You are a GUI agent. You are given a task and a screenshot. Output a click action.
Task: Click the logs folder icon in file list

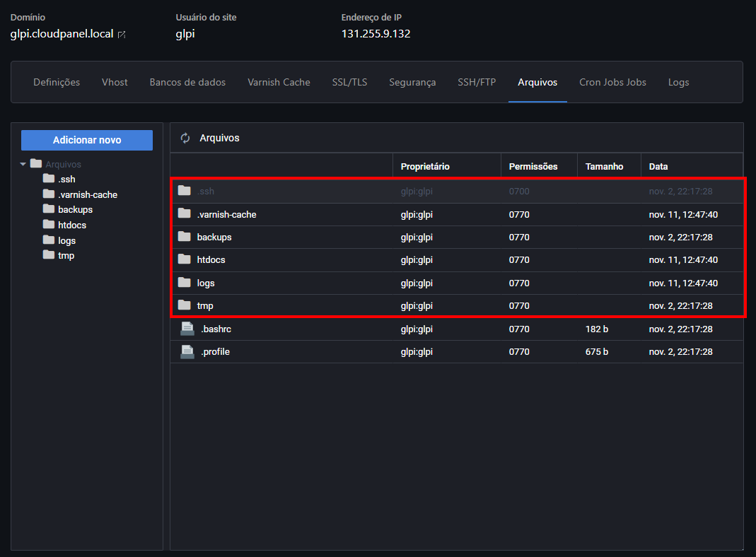[185, 283]
